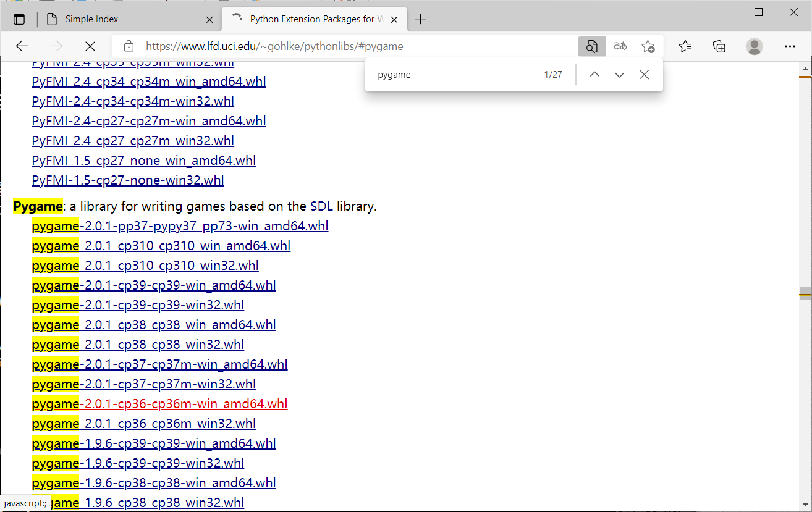
Task: Download pygame-2.0.1-cp38-cp38-win_amd64.whl
Action: coord(154,325)
